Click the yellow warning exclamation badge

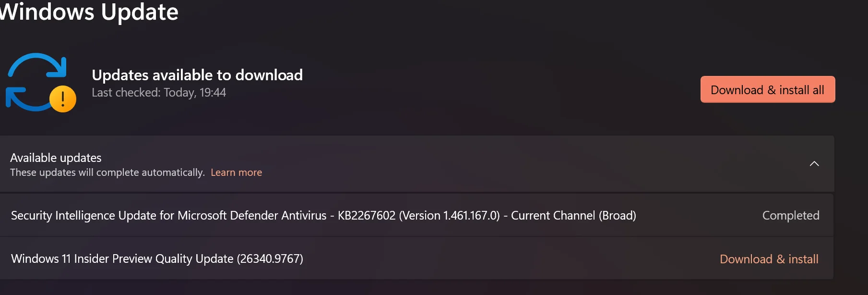[x=63, y=99]
